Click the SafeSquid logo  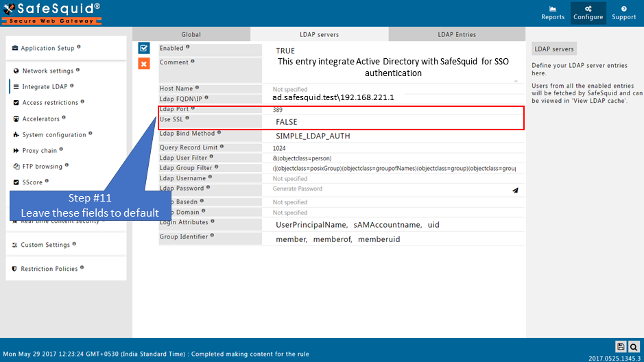click(x=51, y=13)
